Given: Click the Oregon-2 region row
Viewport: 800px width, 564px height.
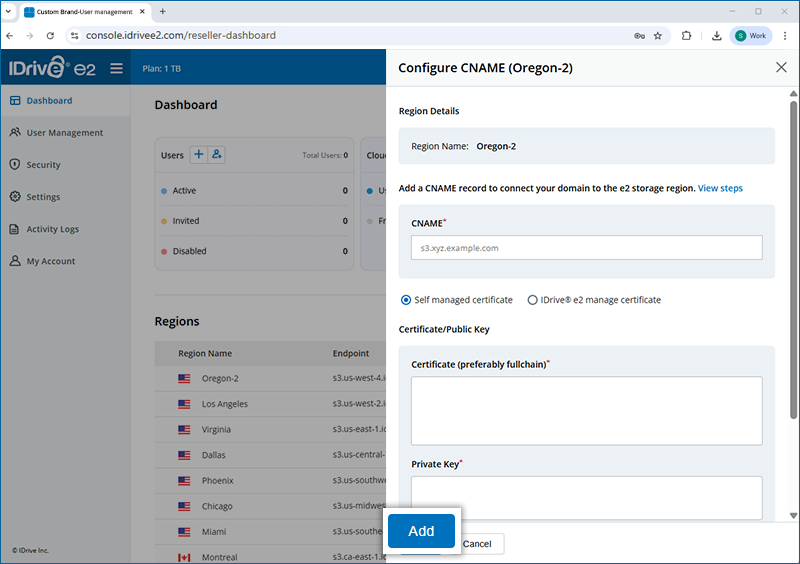Looking at the screenshot, I should click(x=270, y=378).
